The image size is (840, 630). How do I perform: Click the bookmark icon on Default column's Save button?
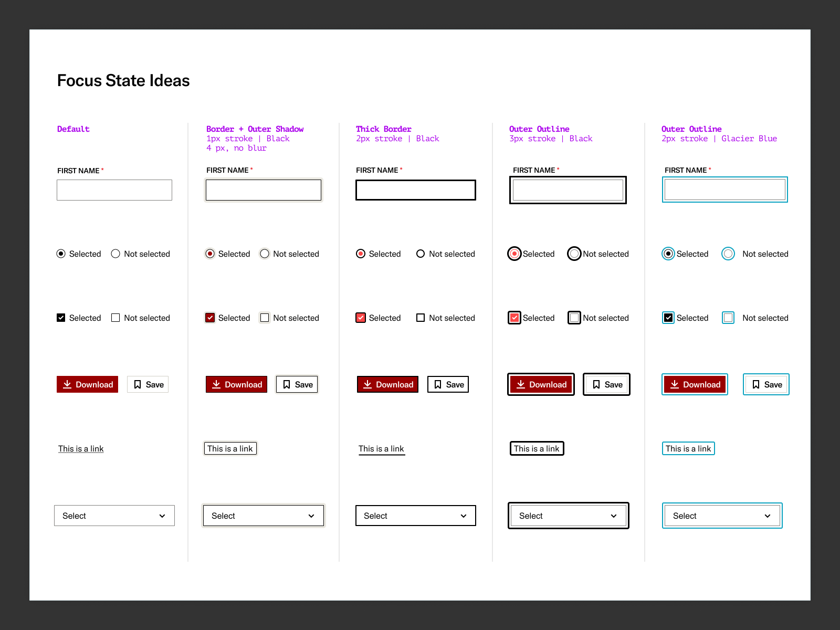(138, 384)
